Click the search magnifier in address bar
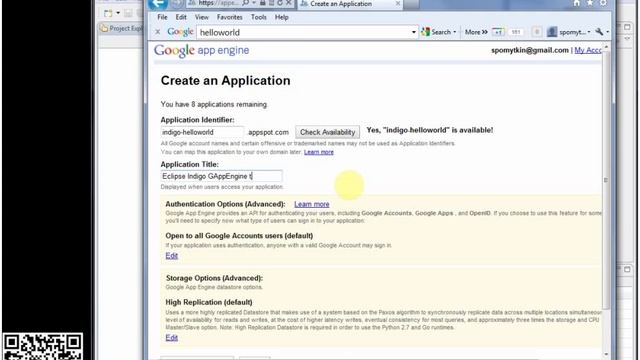 click(246, 3)
